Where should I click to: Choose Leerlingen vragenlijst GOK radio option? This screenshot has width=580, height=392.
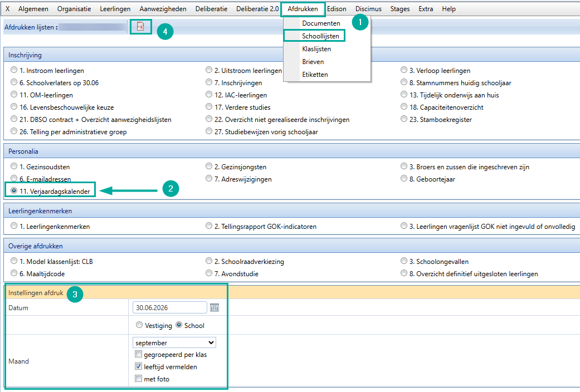point(404,226)
